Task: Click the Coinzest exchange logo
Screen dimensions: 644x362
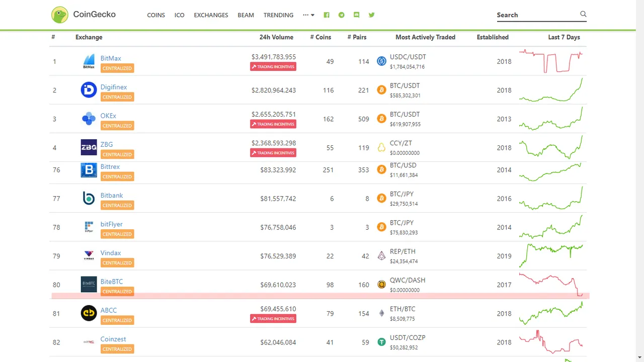Action: click(x=89, y=342)
